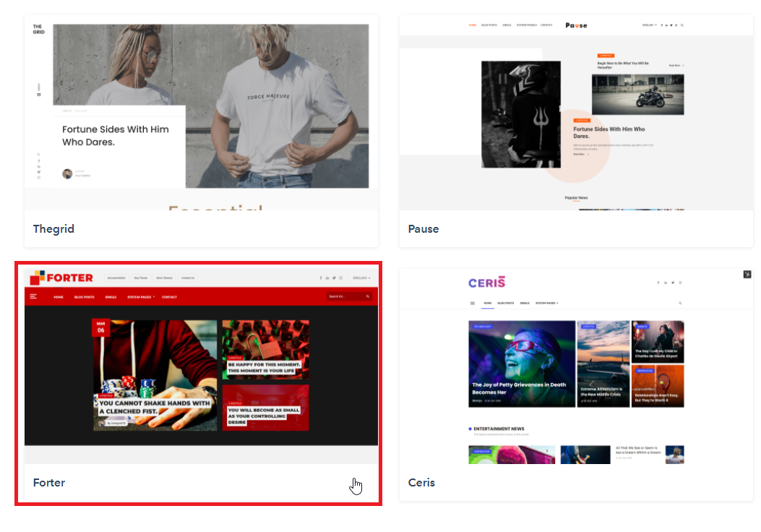
Task: Click the Ceris logo in the preview
Action: pyautogui.click(x=486, y=282)
